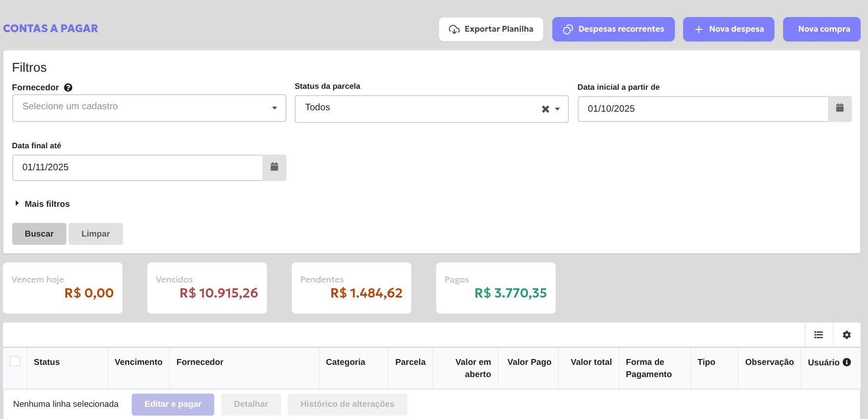The width and height of the screenshot is (868, 419).
Task: Click Limpar to reset filters
Action: [96, 234]
